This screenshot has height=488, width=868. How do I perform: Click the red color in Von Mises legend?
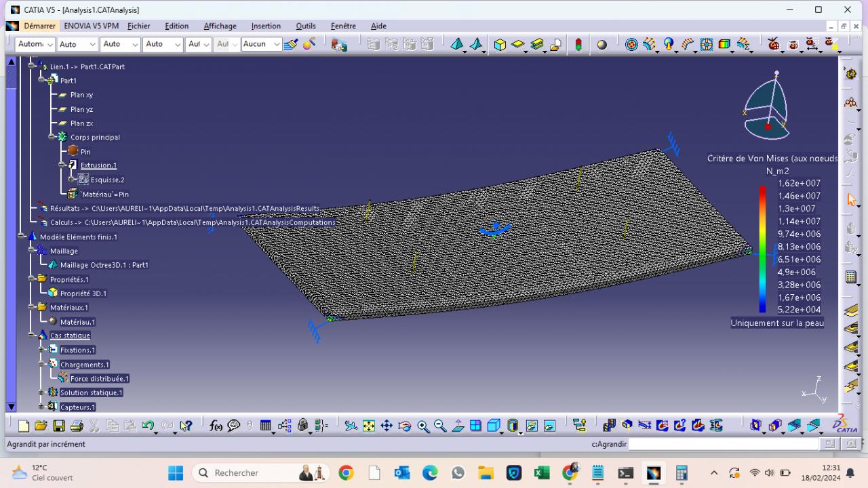pos(762,191)
